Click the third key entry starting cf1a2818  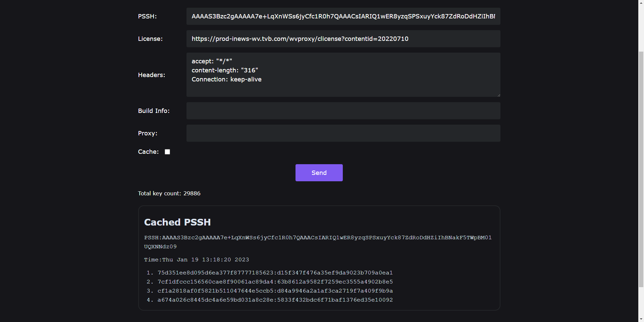click(x=275, y=291)
